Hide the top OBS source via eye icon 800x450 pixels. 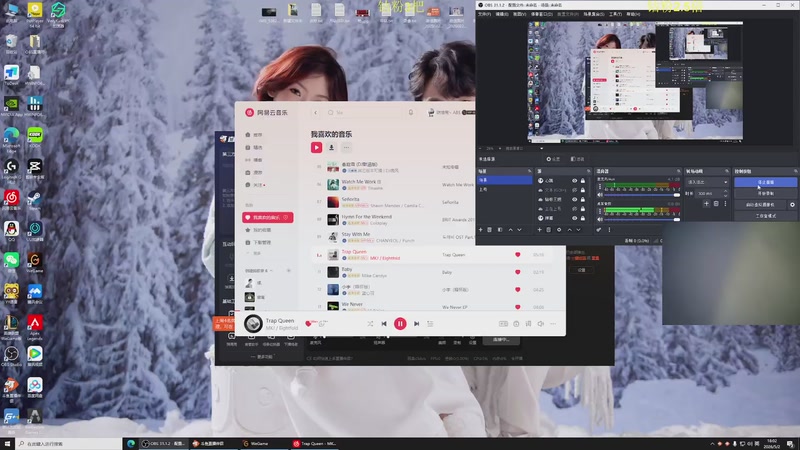(574, 181)
